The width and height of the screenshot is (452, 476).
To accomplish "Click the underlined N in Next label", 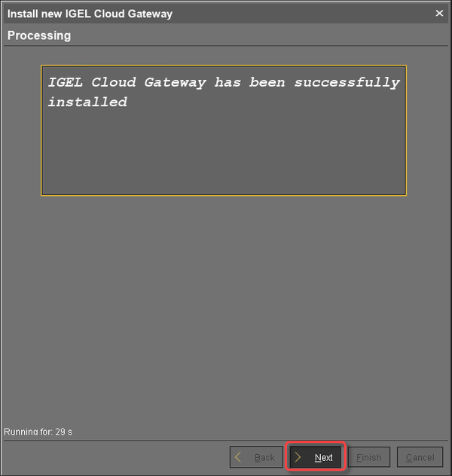I will point(317,457).
